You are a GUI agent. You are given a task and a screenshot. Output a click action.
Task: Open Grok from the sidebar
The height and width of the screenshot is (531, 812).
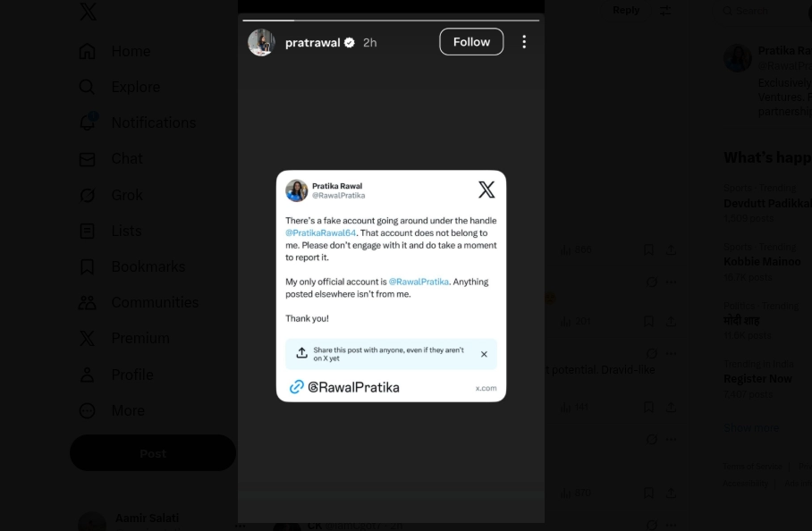(x=88, y=195)
